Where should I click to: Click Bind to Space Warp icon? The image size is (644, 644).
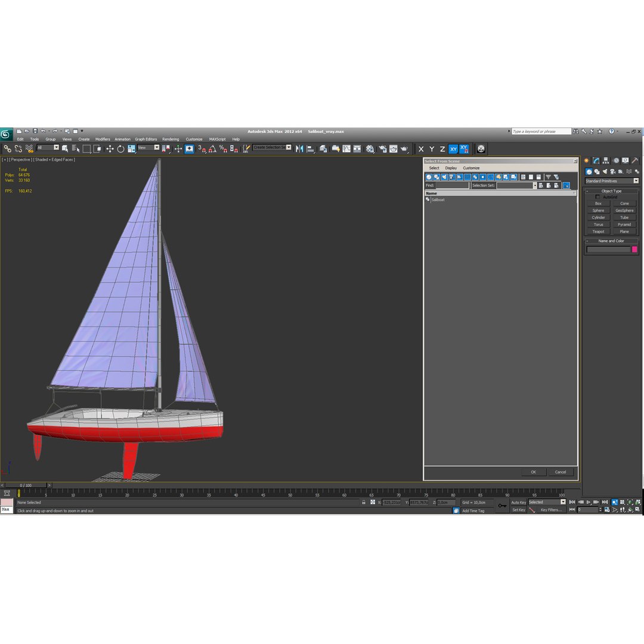point(29,148)
